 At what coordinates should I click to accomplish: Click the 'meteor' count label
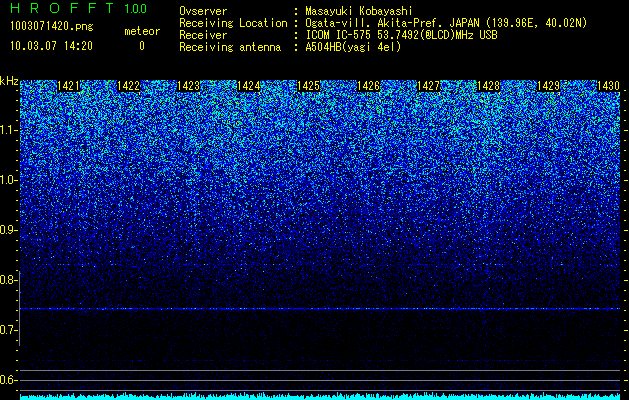click(x=142, y=31)
